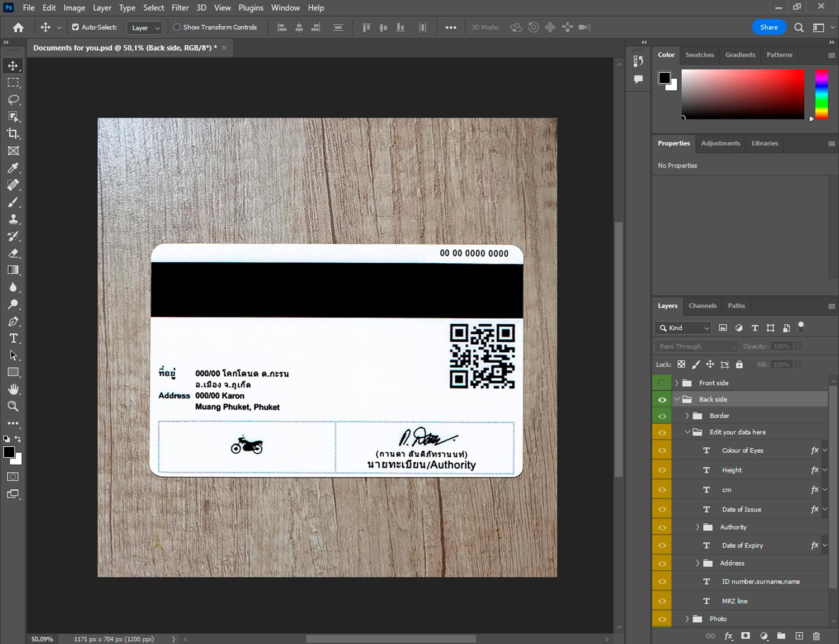Open the Filter menu

180,8
